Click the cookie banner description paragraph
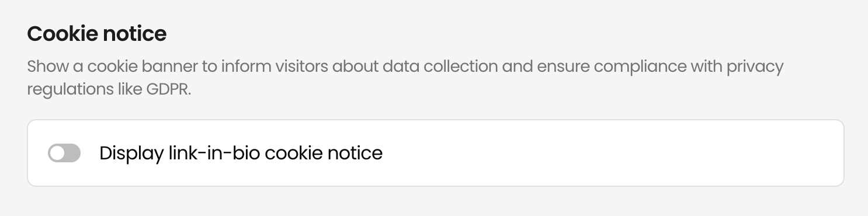 405,79
